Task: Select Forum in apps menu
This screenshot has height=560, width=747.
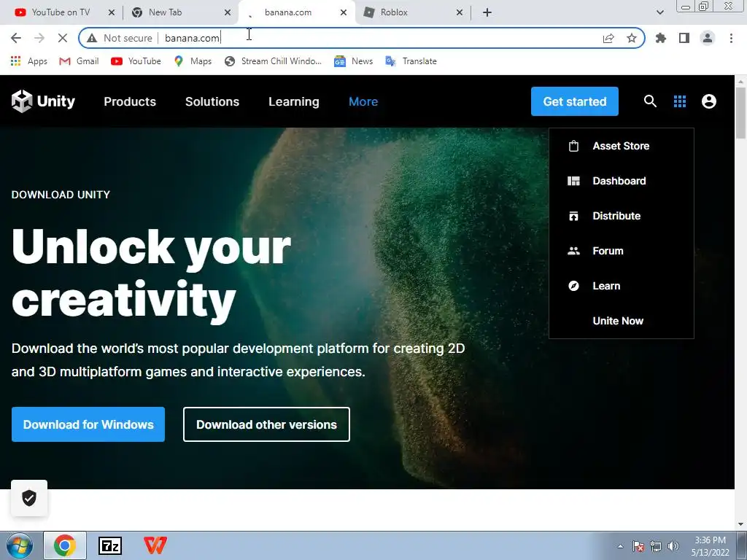Action: pos(622,251)
